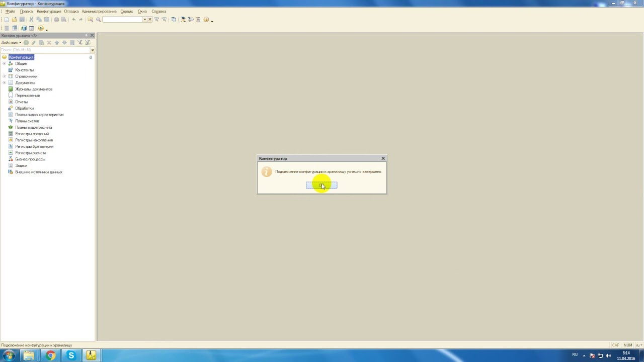Clear the configuration panel search field
This screenshot has height=362, width=644.
pos(93,50)
